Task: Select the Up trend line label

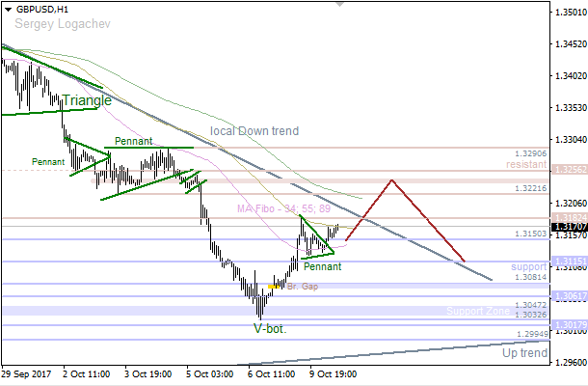Action: (x=524, y=354)
